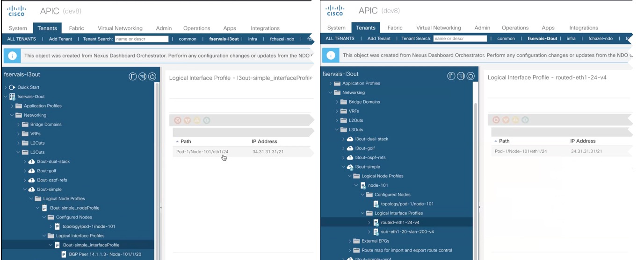The height and width of the screenshot is (260, 644).
Task: Click the red critical fault icon in right window
Action: [x=496, y=120]
